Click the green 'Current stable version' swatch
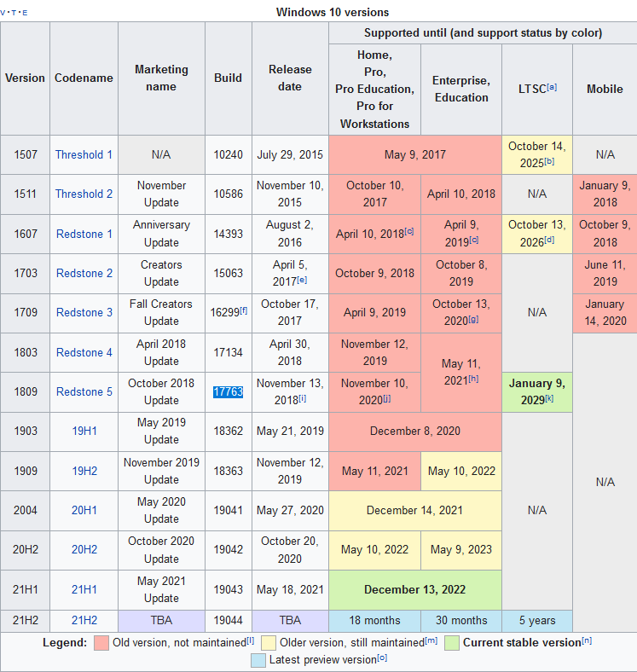This screenshot has width=637, height=672. 452,643
